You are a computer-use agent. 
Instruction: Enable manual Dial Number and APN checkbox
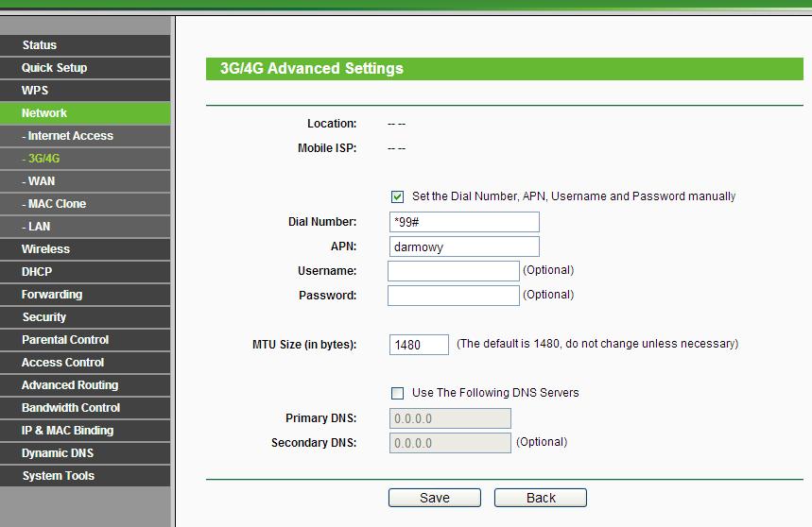[397, 196]
